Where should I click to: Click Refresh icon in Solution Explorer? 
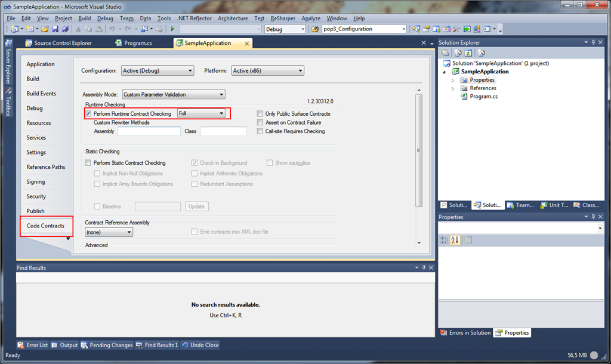click(468, 53)
